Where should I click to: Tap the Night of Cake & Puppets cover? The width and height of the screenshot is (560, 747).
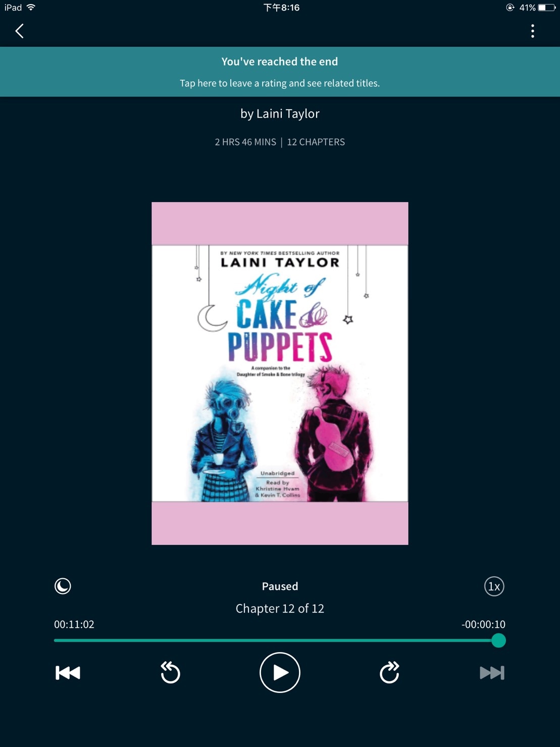point(280,373)
